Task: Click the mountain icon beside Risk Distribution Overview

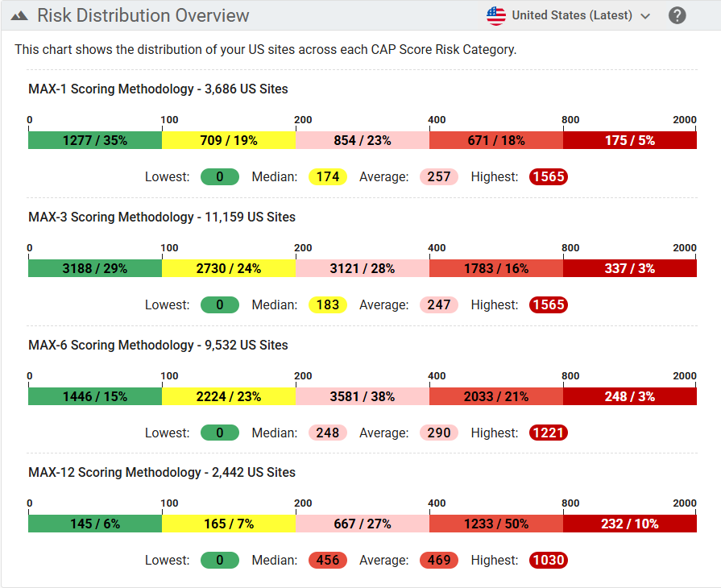Action: [x=20, y=16]
